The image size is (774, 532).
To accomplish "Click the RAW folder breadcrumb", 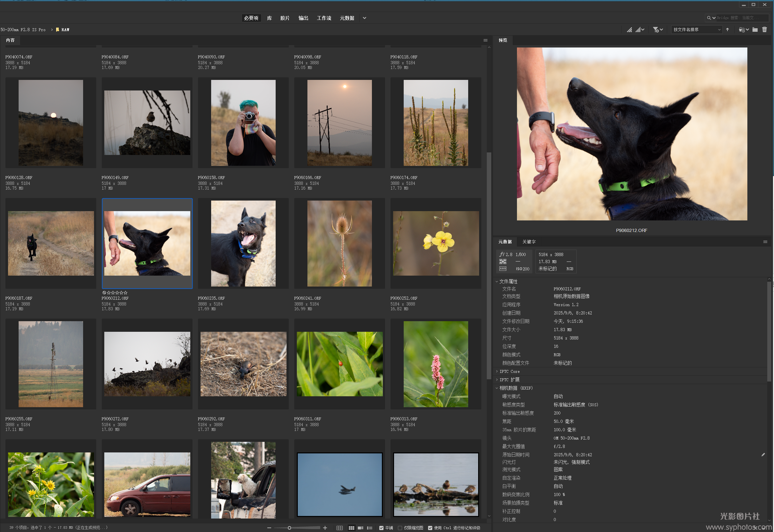I will click(65, 30).
